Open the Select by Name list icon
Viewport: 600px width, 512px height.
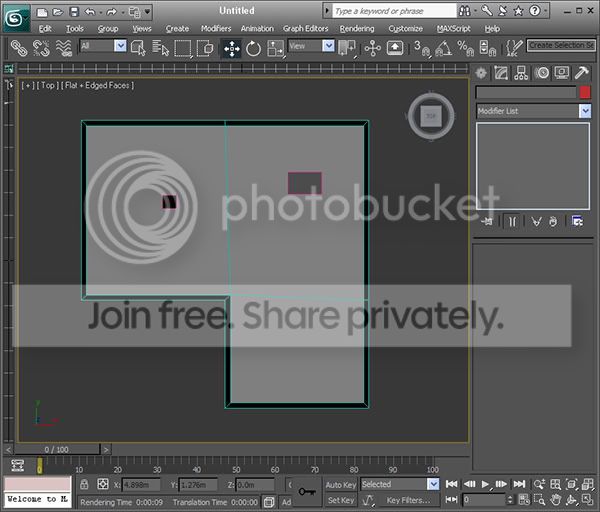tap(160, 49)
